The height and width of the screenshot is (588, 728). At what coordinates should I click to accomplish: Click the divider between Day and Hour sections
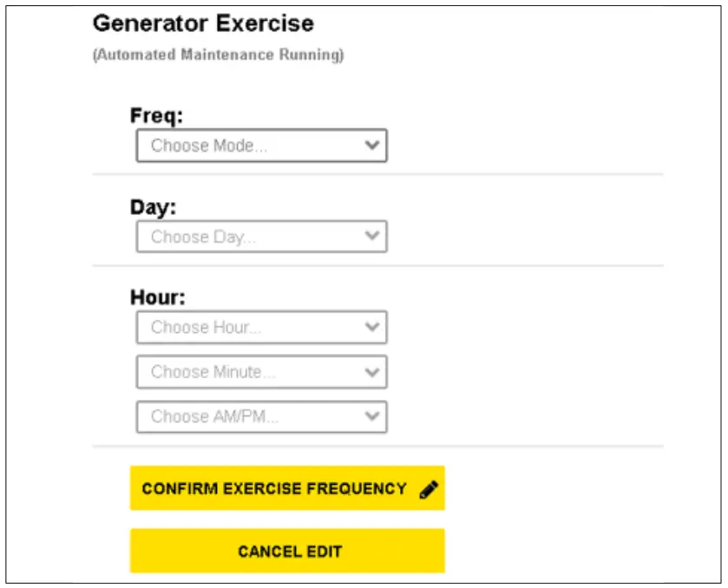tap(377, 265)
